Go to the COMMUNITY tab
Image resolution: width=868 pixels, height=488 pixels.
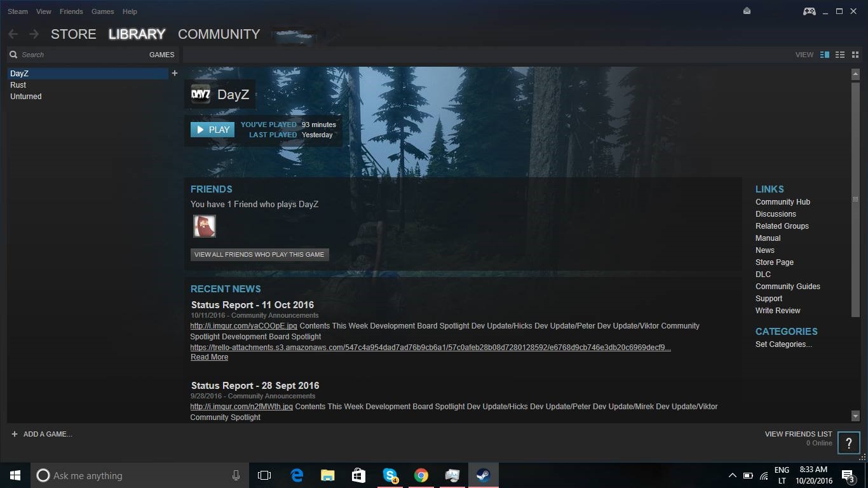[219, 34]
